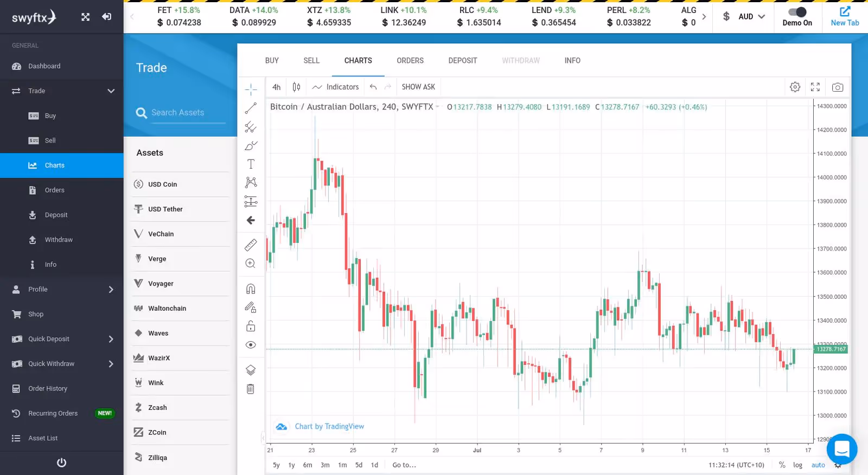Image resolution: width=868 pixels, height=475 pixels.
Task: Open chart settings gear
Action: [795, 87]
